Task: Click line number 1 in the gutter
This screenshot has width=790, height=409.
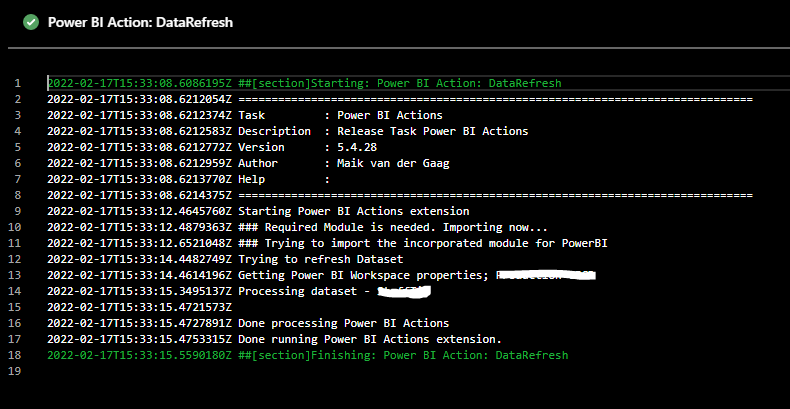Action: click(x=18, y=83)
